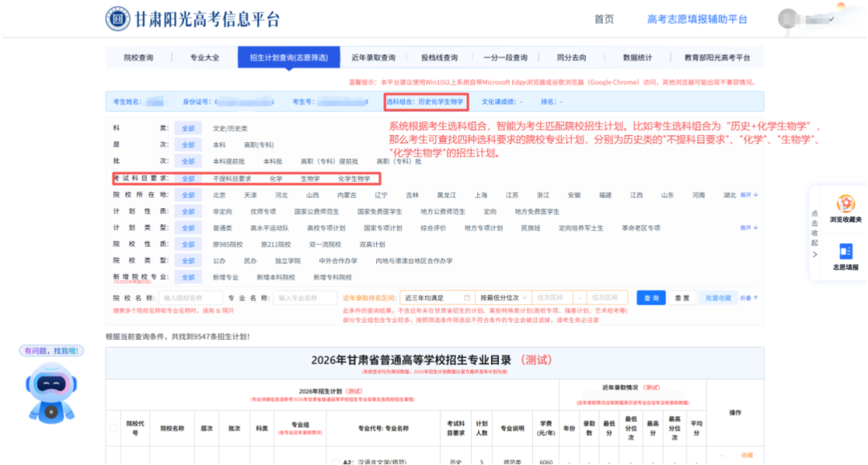Select 本科 in the 层次 row
The image size is (868, 465).
219,145
